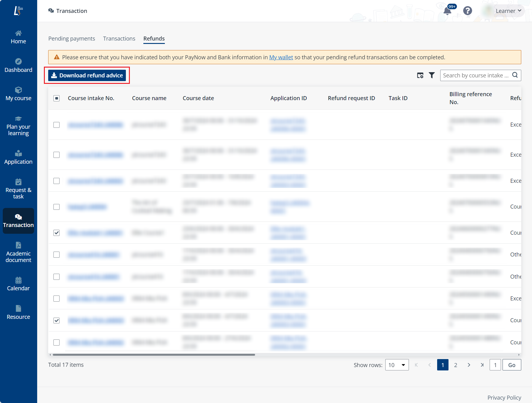Toggle the select-all header checkbox
This screenshot has width=532, height=403.
point(56,98)
